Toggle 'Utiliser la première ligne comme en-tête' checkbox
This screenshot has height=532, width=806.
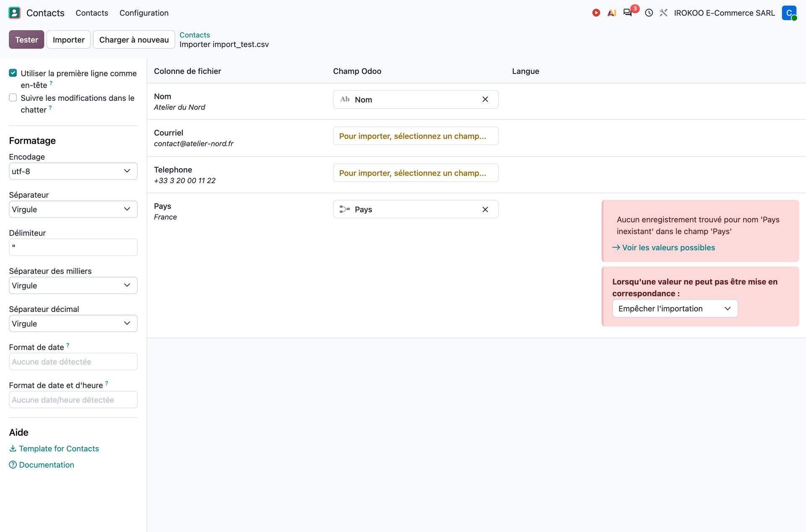[13, 73]
